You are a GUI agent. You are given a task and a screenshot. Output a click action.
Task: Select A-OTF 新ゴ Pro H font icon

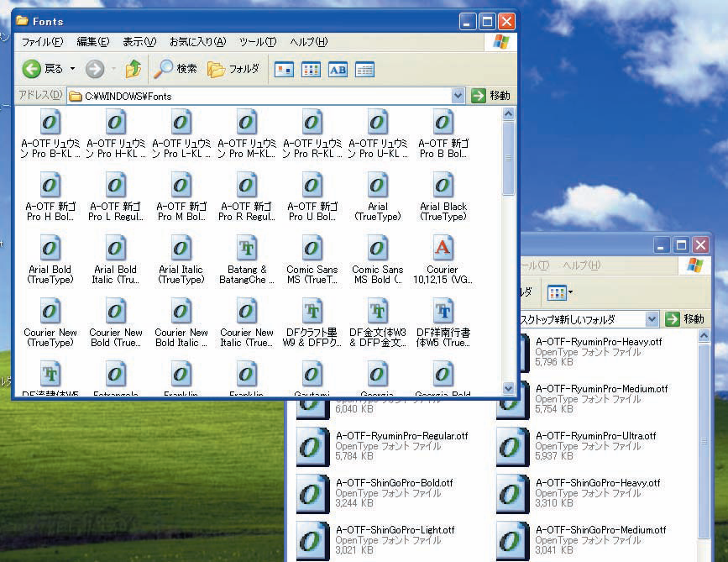point(50,186)
